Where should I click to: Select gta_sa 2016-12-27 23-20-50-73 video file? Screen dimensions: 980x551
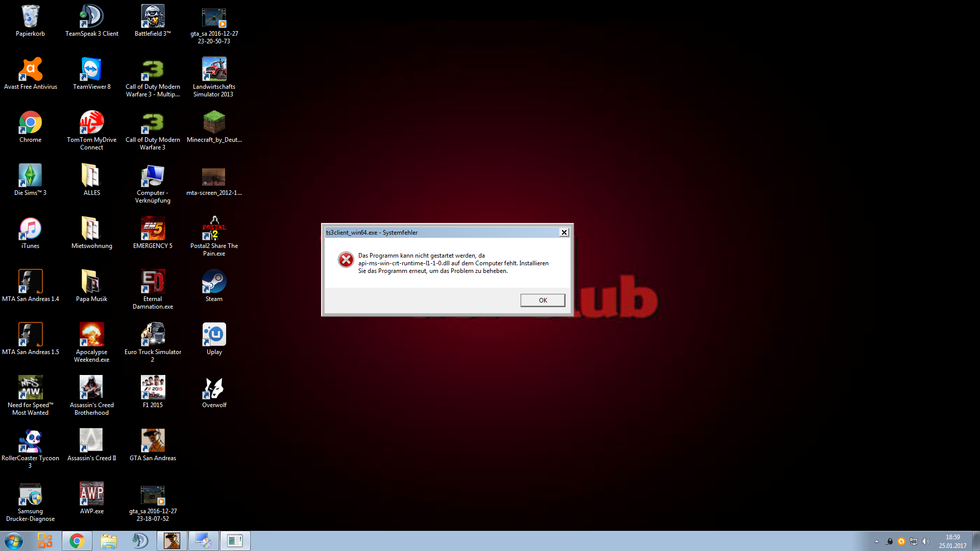pos(214,24)
